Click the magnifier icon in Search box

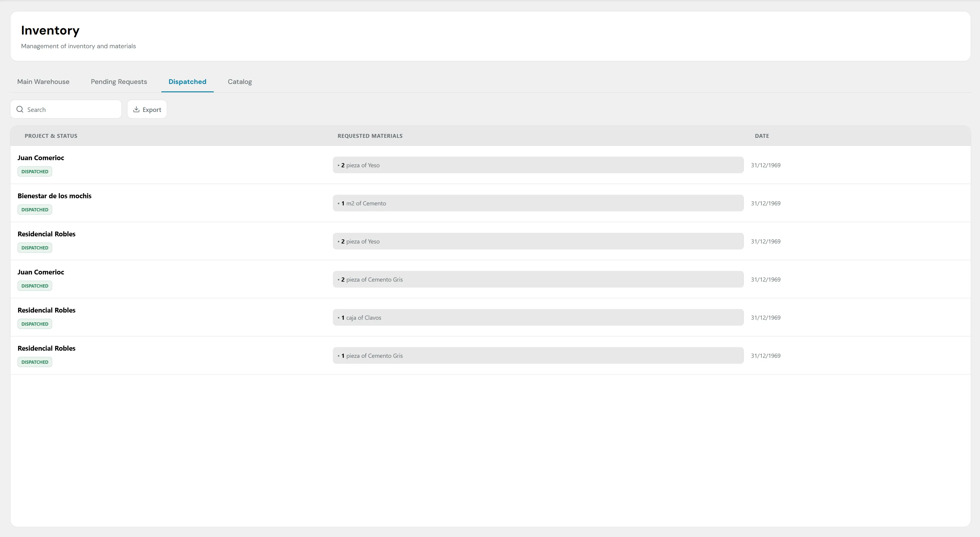click(20, 110)
